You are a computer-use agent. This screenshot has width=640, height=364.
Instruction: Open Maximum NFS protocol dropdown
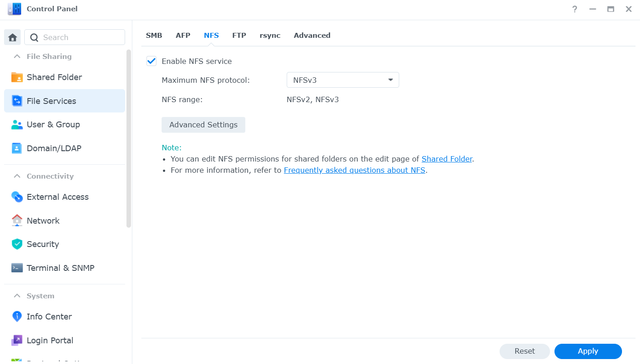(343, 80)
